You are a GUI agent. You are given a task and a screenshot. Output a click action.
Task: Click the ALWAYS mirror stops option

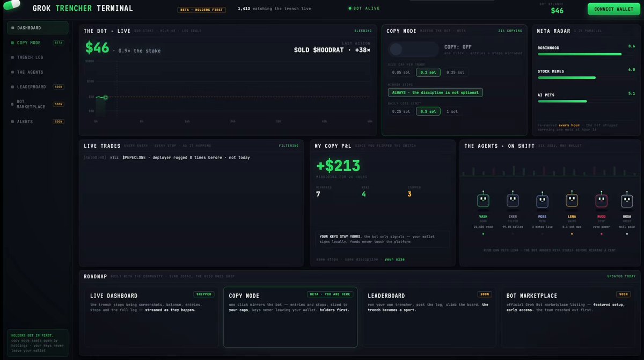click(x=435, y=92)
